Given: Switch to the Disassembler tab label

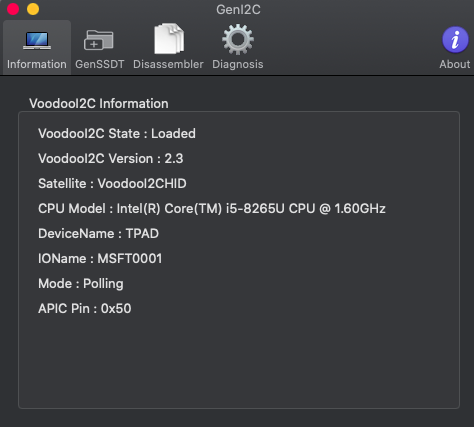Looking at the screenshot, I should pyautogui.click(x=168, y=64).
